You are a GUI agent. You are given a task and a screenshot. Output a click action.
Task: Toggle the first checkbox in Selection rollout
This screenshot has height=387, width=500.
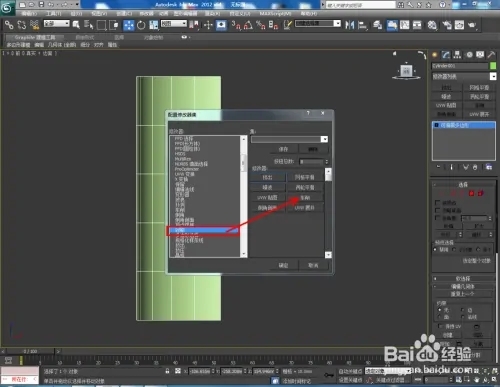[x=438, y=202]
